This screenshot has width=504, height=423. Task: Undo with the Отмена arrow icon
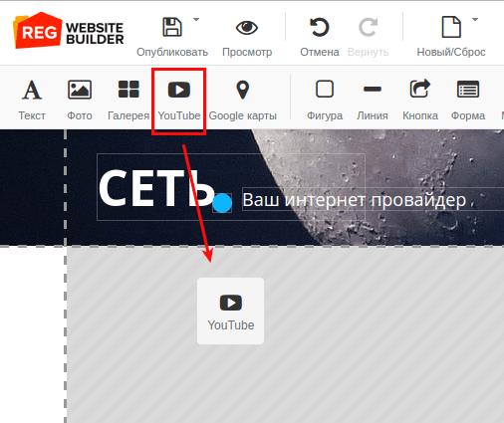[x=320, y=27]
